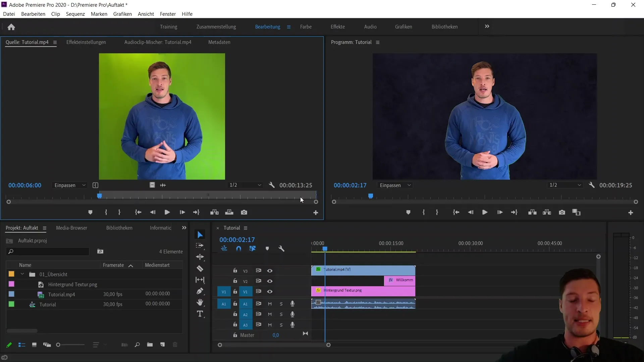Click the Add Marker icon in source monitor

pos(91,212)
